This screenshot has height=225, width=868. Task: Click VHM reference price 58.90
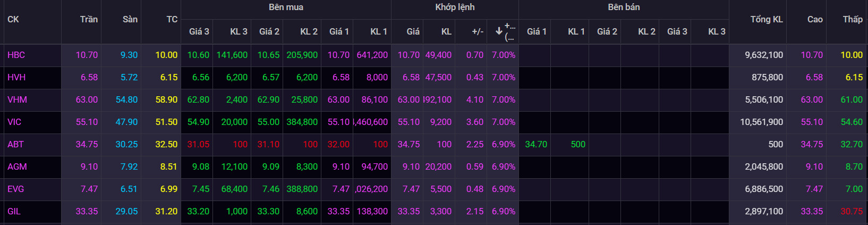[x=166, y=99]
